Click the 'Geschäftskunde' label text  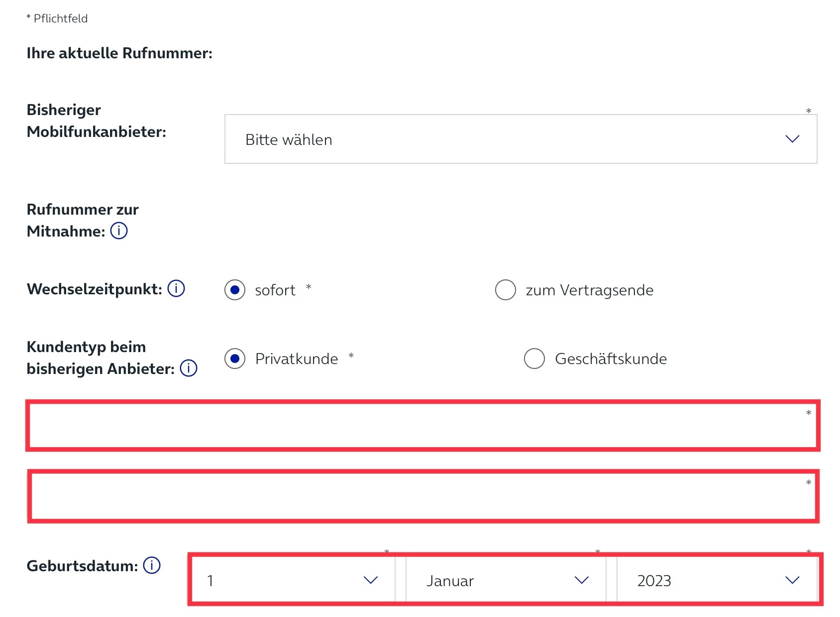click(611, 359)
